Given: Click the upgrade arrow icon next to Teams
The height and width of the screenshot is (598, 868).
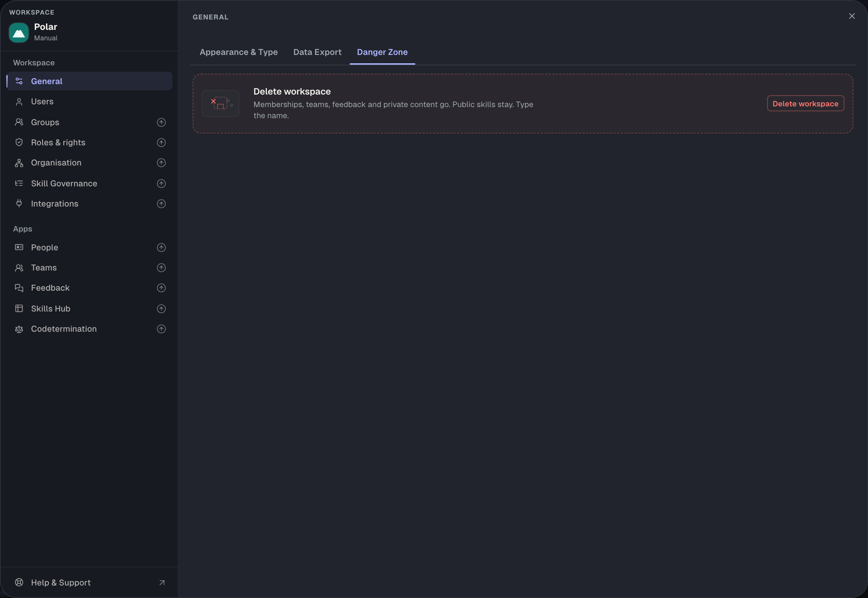Looking at the screenshot, I should tap(161, 267).
